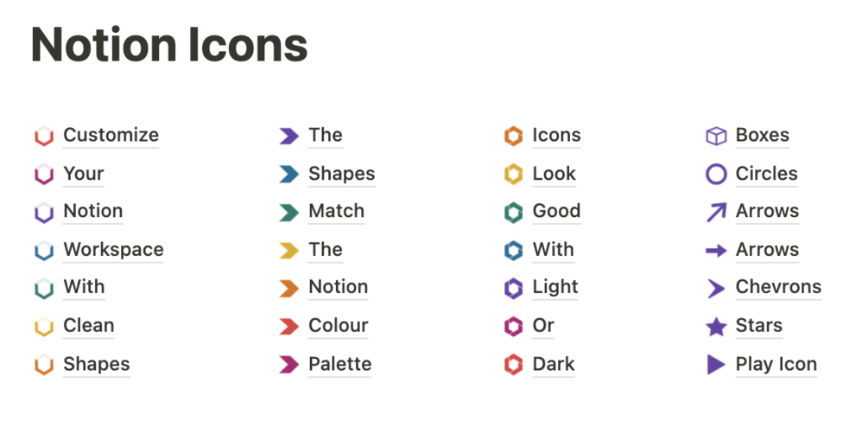This screenshot has width=868, height=421.
Task: Click the blue chevron icon beside Shapes
Action: coord(288,175)
